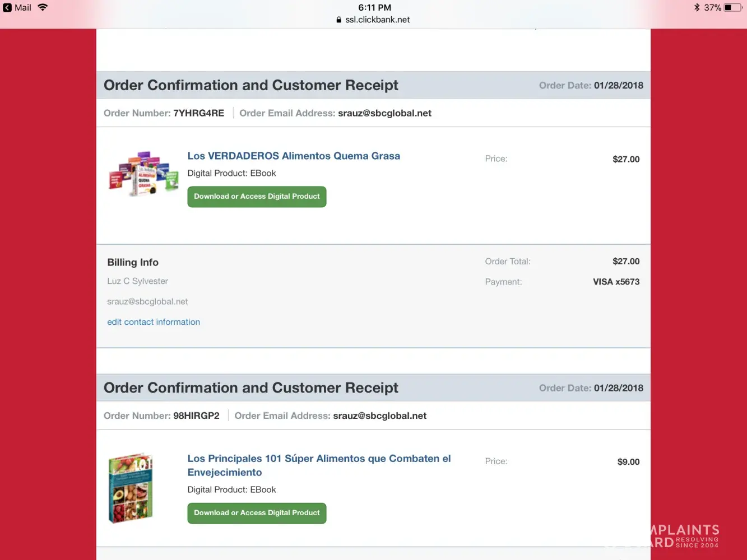The width and height of the screenshot is (747, 560).
Task: Click the VISA x5673 payment text
Action: [x=616, y=282]
